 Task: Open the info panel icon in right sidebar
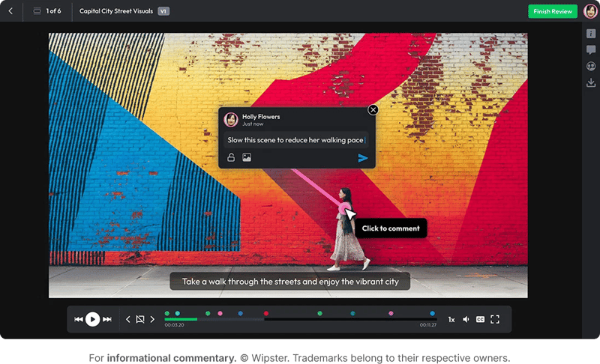[x=591, y=34]
